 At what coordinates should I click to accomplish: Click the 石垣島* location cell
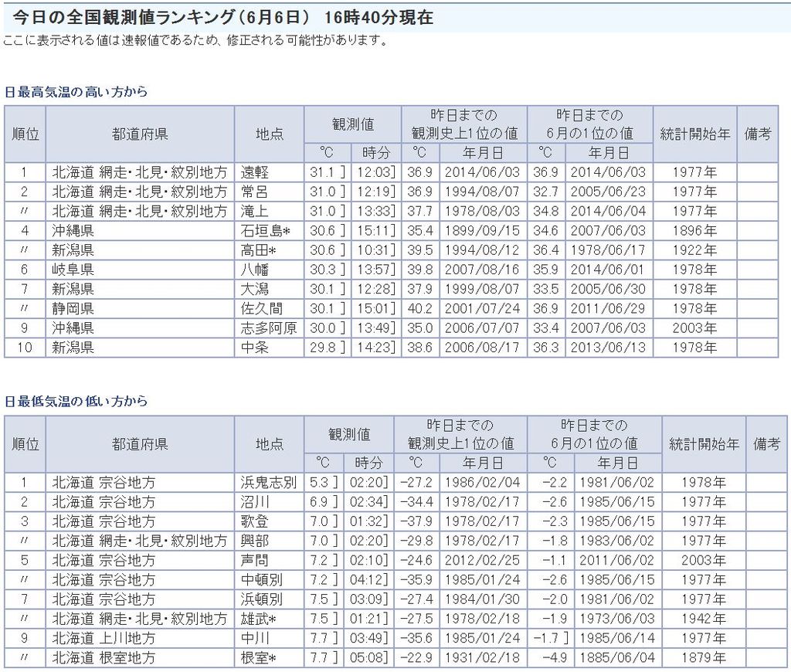(262, 230)
